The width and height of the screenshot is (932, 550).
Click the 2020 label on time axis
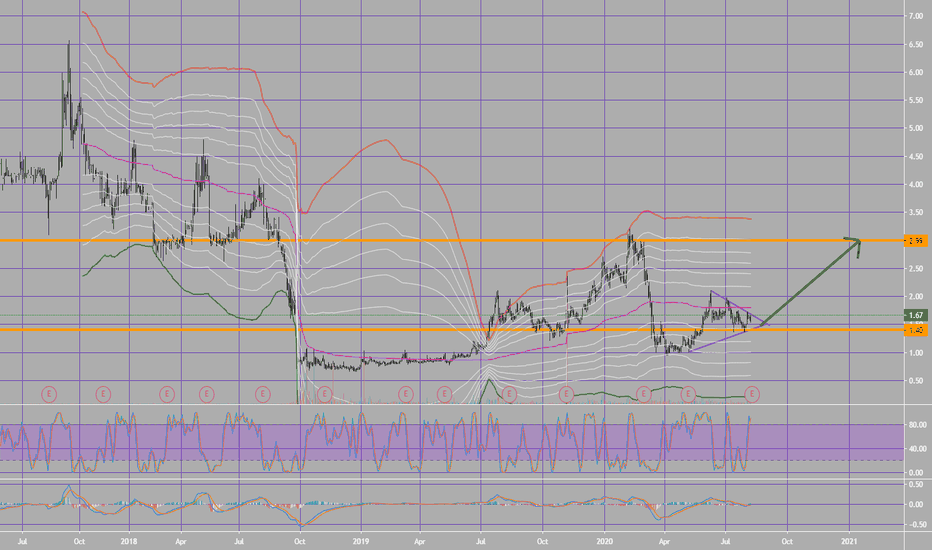604,542
